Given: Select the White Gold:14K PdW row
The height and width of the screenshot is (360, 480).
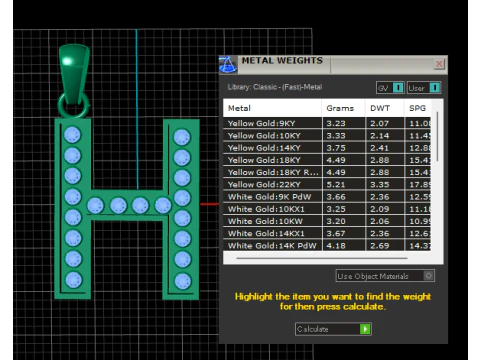Looking at the screenshot, I should tap(327, 246).
